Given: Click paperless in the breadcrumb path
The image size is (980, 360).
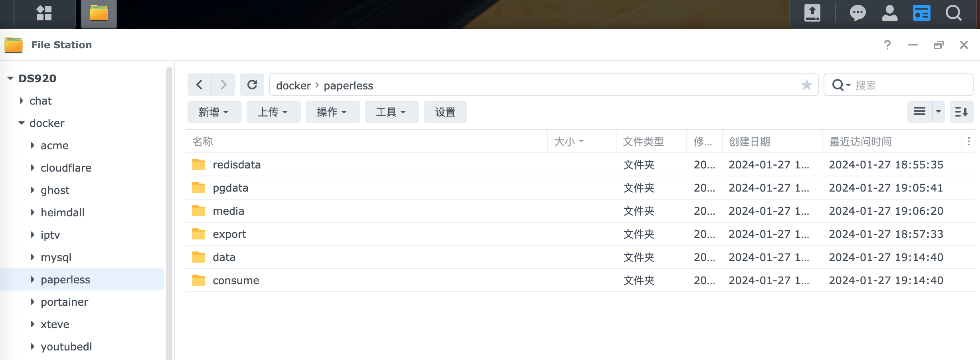Looking at the screenshot, I should (x=348, y=85).
